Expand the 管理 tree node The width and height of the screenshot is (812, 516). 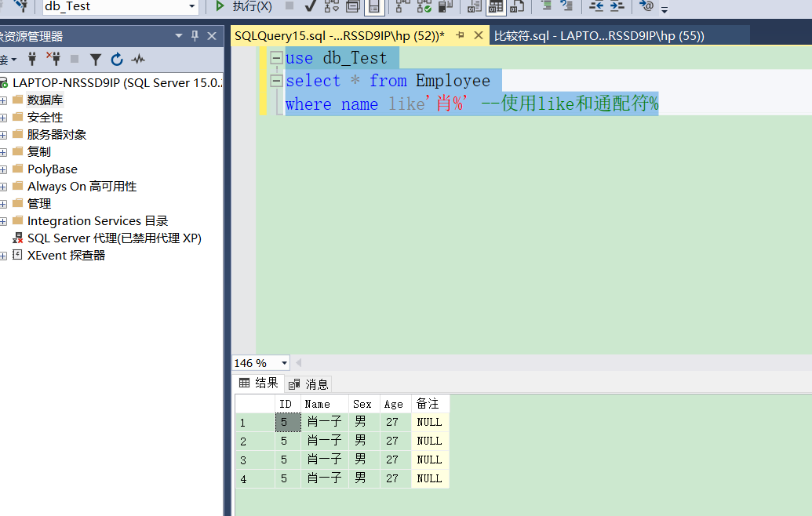[3, 204]
